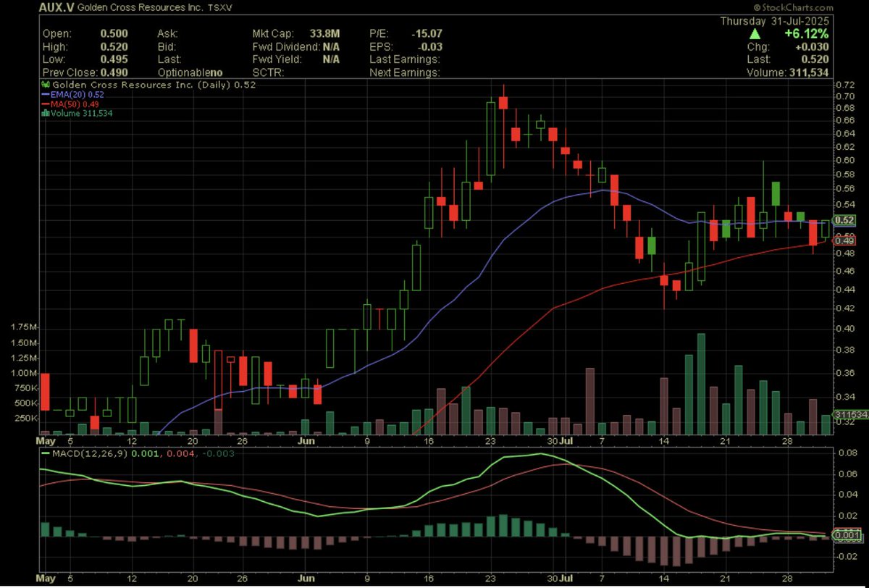Click the green up-arrow change indicator

click(755, 34)
